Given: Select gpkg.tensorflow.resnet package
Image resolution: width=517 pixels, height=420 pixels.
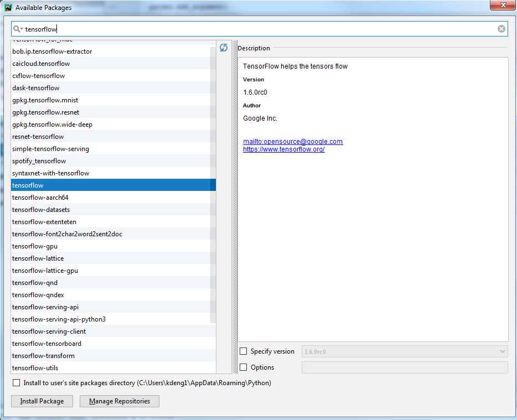Looking at the screenshot, I should [113, 112].
